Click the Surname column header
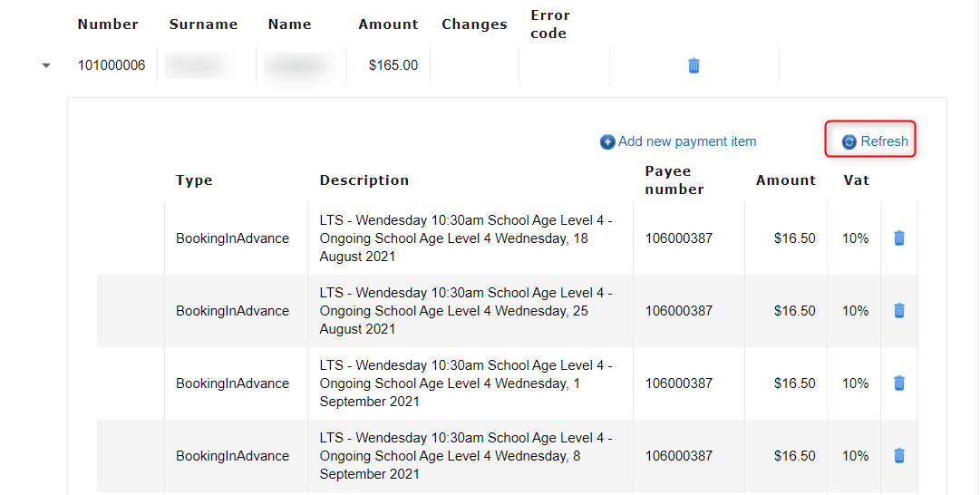This screenshot has width=980, height=495. (203, 24)
